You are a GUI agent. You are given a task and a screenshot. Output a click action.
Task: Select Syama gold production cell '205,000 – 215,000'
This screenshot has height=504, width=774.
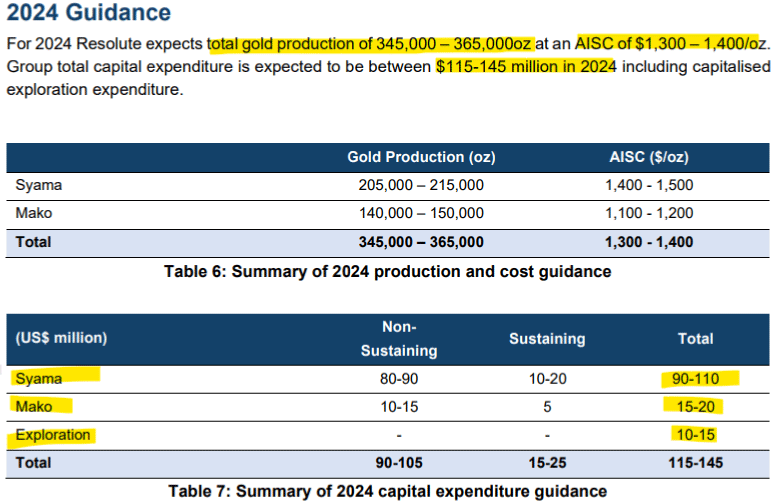click(421, 185)
